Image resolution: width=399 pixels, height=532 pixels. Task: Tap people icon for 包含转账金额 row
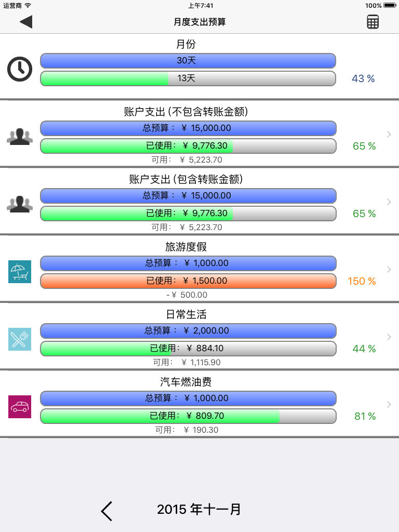point(20,204)
